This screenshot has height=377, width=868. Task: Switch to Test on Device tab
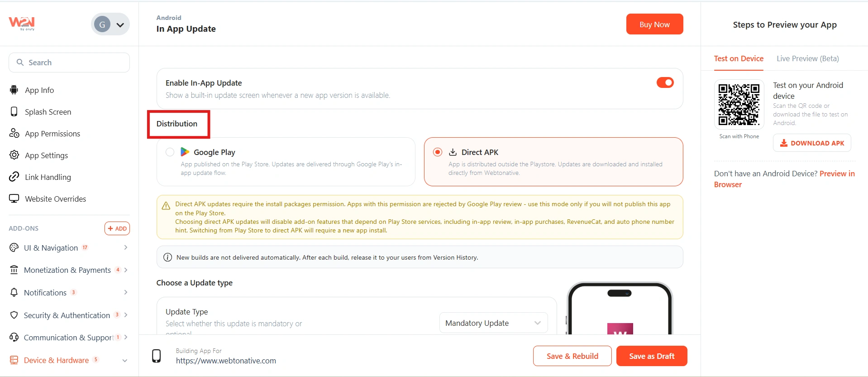click(x=739, y=58)
